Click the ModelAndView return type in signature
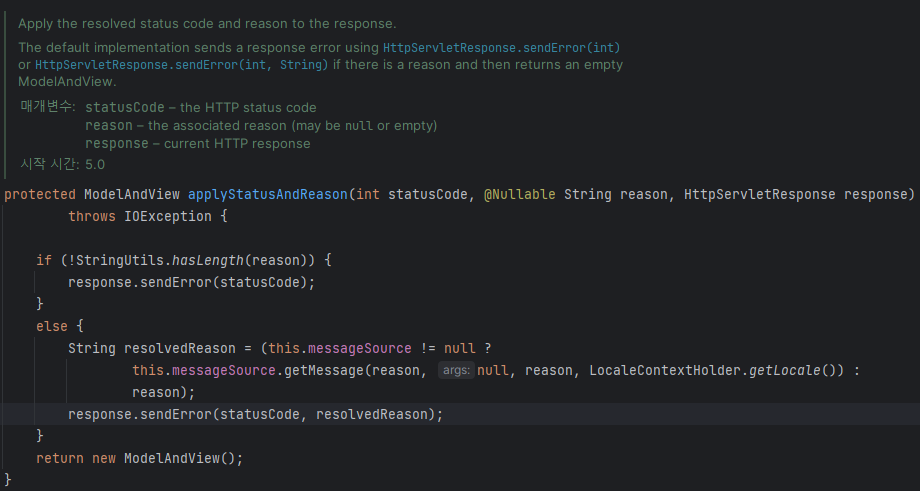 (132, 194)
